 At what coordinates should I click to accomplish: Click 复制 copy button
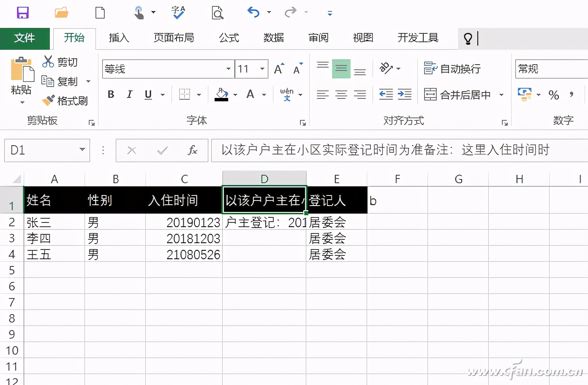pos(60,81)
